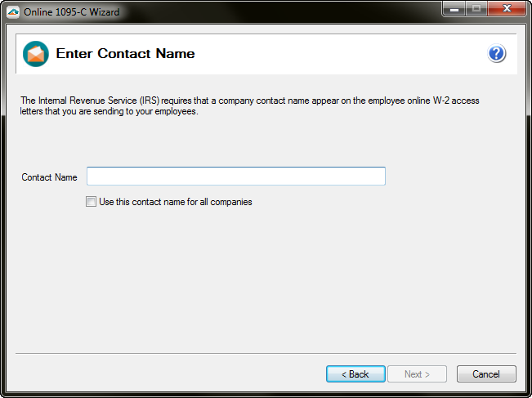
Task: Enable the use-for-all-companies checkbox
Action: tap(91, 202)
